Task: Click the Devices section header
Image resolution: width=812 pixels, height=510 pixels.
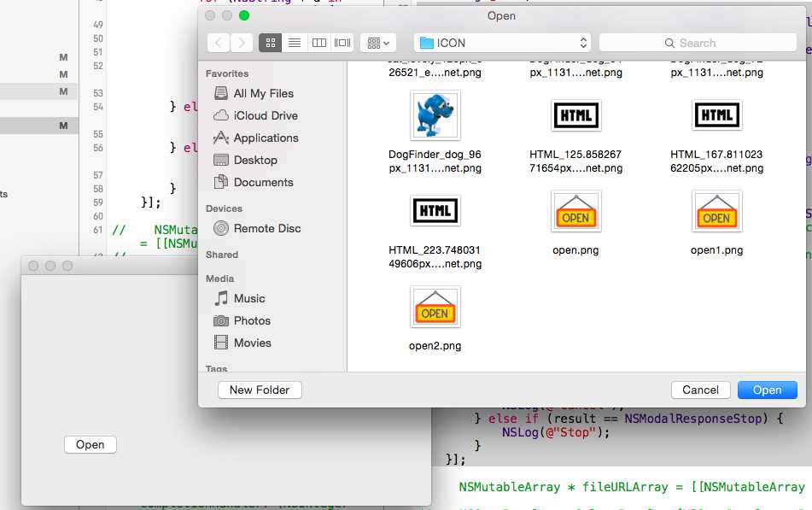Action: 224,208
